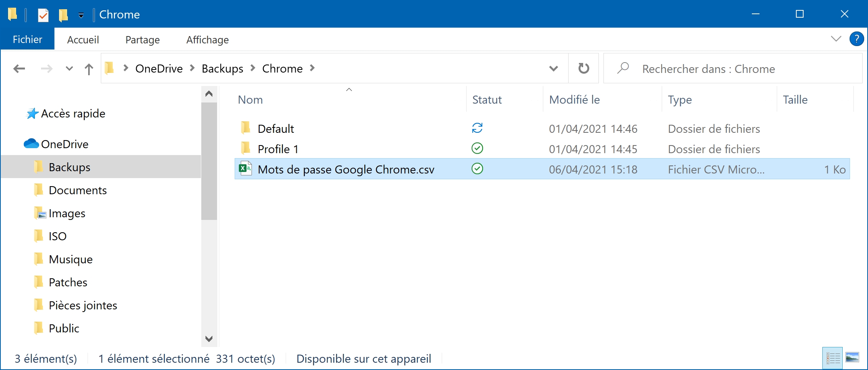Viewport: 868px width, 370px height.
Task: Click the Excel CSV file icon
Action: tap(245, 168)
